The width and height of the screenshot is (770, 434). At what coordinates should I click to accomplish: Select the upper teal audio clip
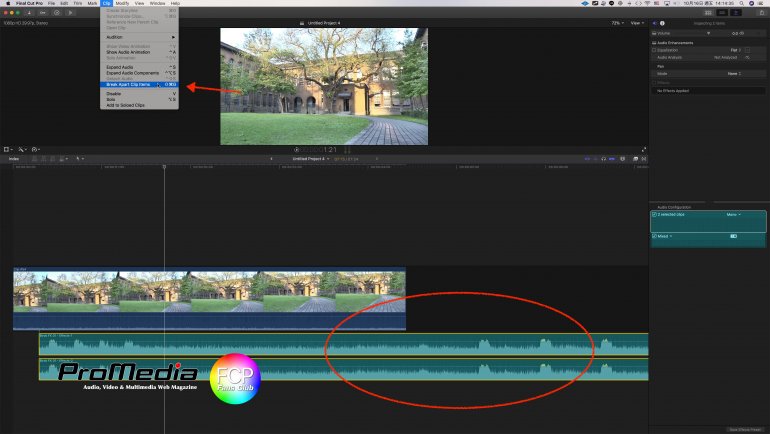[x=344, y=344]
